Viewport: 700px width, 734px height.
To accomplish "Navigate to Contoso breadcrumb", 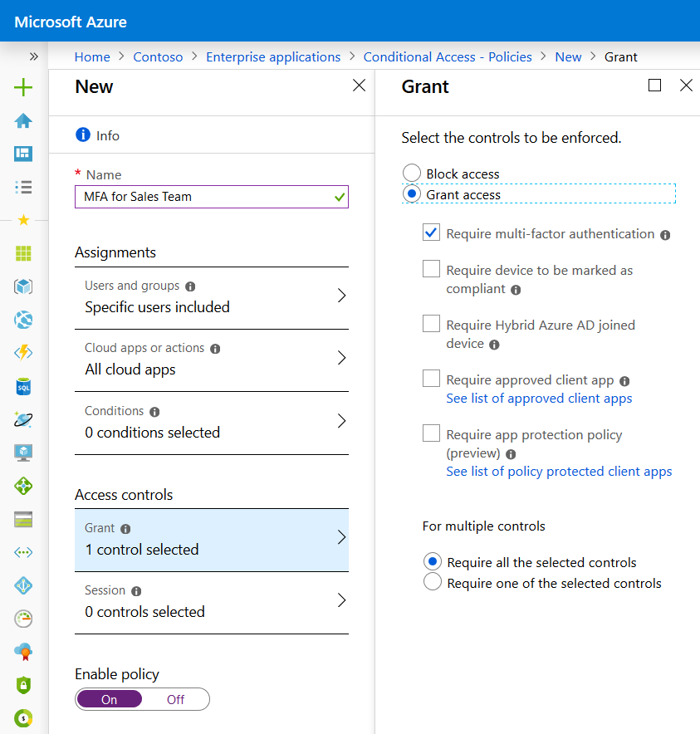I will coord(158,57).
